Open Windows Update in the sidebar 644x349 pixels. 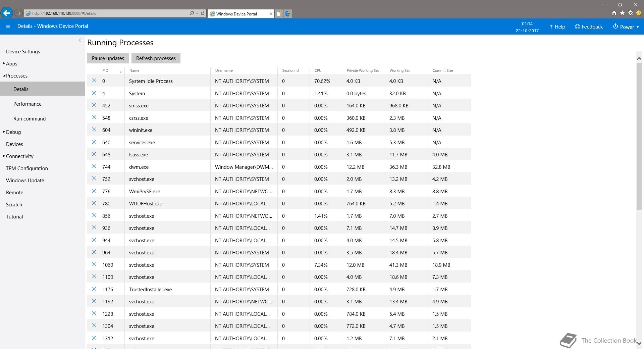25,181
